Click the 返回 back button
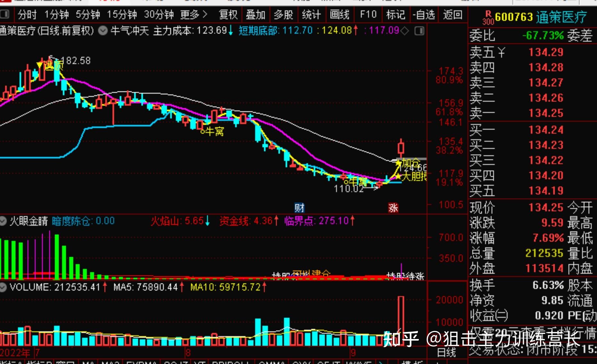The image size is (597, 364). point(452,15)
